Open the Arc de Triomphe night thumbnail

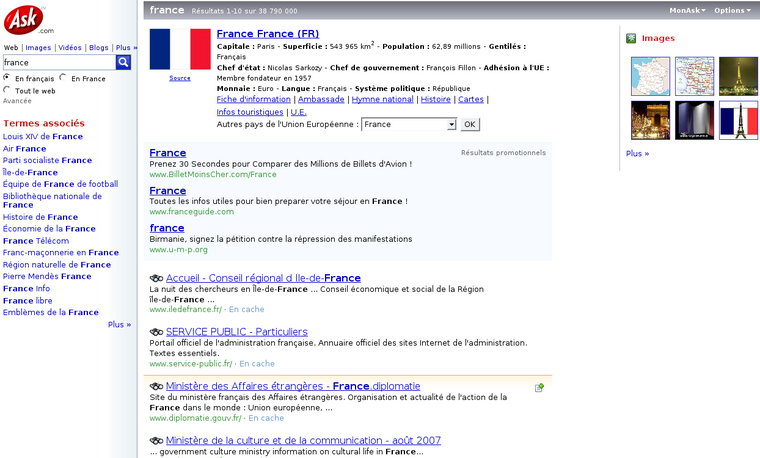pyautogui.click(x=650, y=120)
